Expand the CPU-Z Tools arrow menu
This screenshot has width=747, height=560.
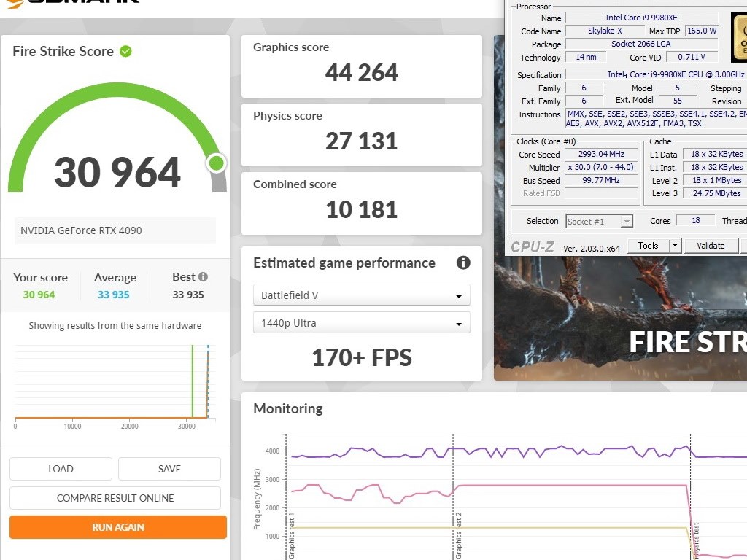pyautogui.click(x=675, y=246)
